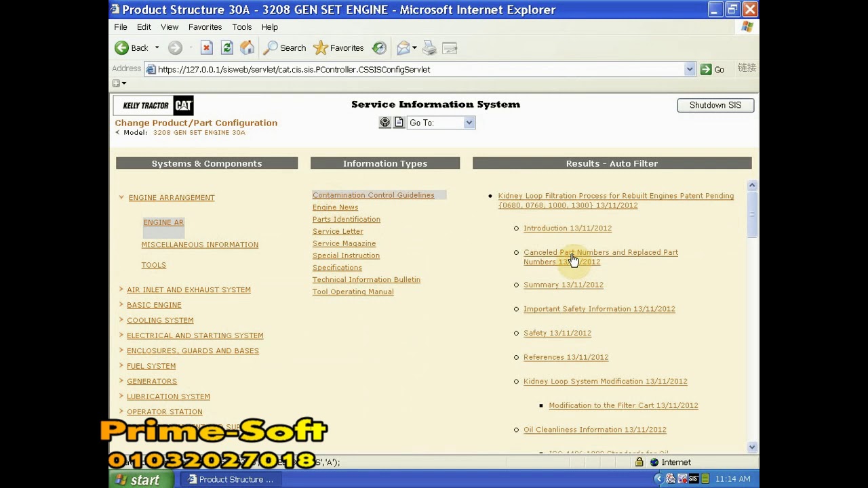
Task: Open the View menu
Action: pos(170,27)
